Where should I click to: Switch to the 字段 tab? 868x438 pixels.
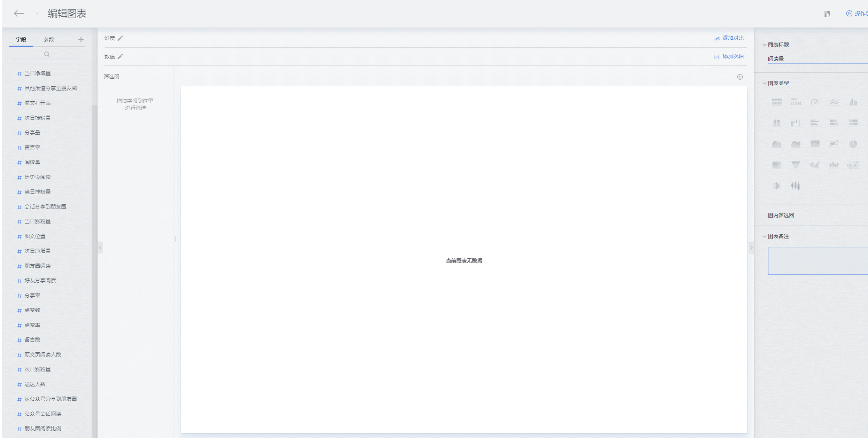click(x=21, y=40)
